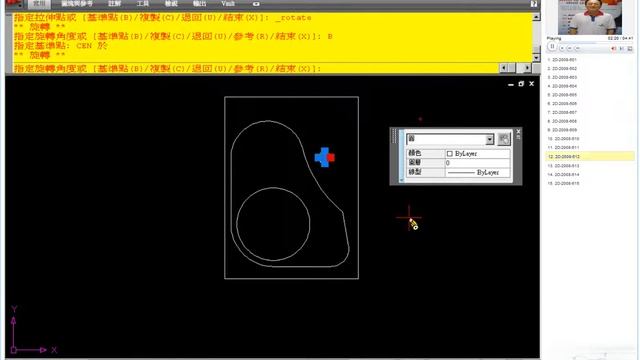Open the 工具 ribbon tab
The height and width of the screenshot is (360, 640).
[x=142, y=4]
